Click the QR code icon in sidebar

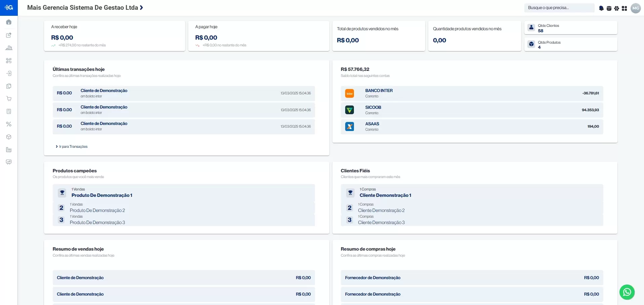click(9, 60)
